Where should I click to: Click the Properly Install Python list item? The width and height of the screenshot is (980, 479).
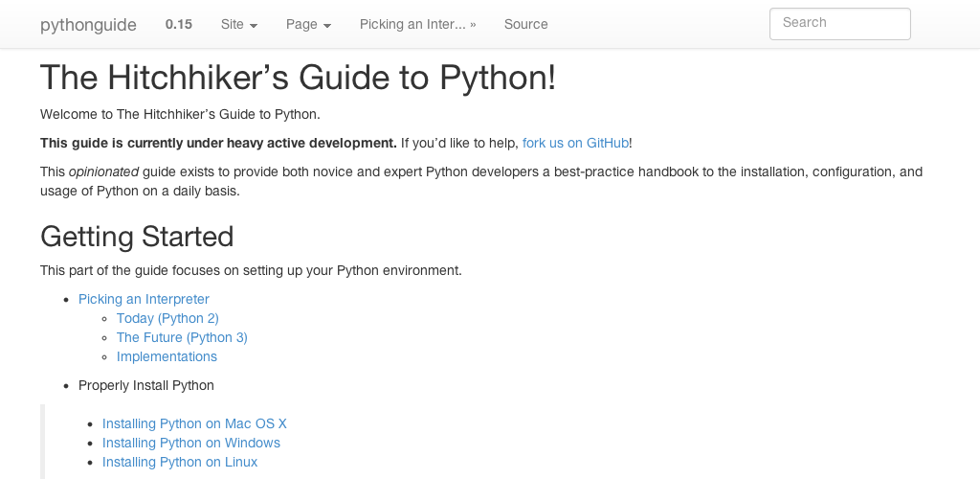click(x=145, y=385)
